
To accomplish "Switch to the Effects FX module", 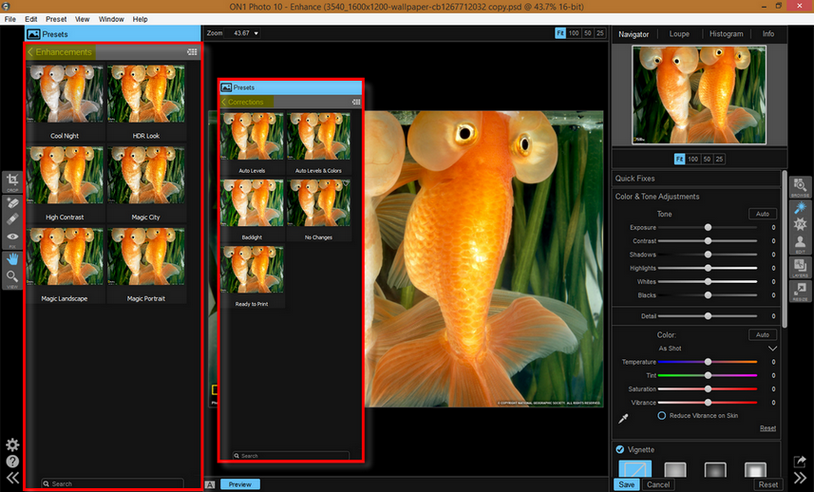I will pos(800,224).
